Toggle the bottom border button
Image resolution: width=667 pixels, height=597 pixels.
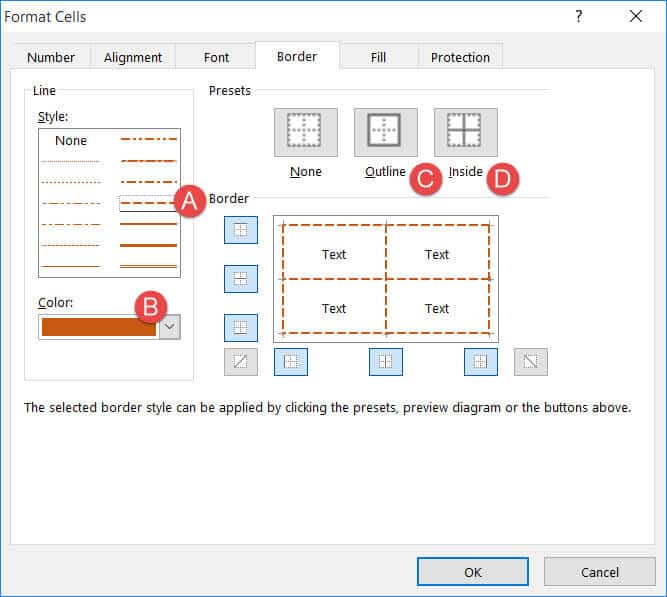[241, 328]
